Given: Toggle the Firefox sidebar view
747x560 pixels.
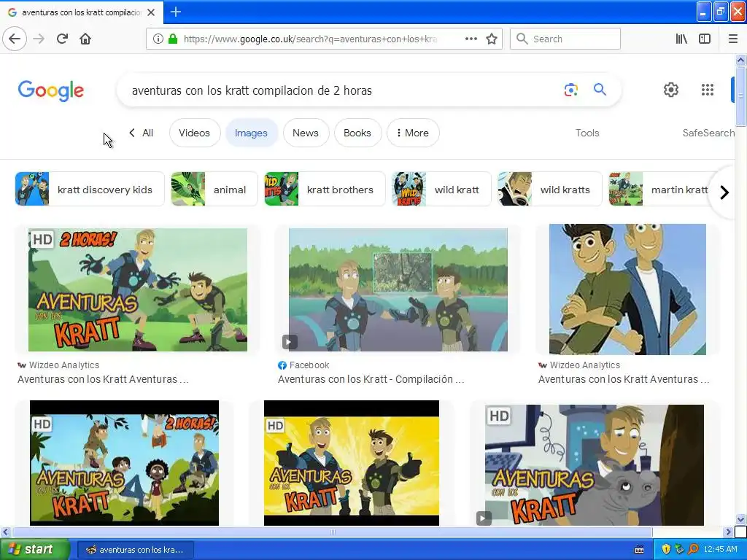Looking at the screenshot, I should [x=705, y=39].
